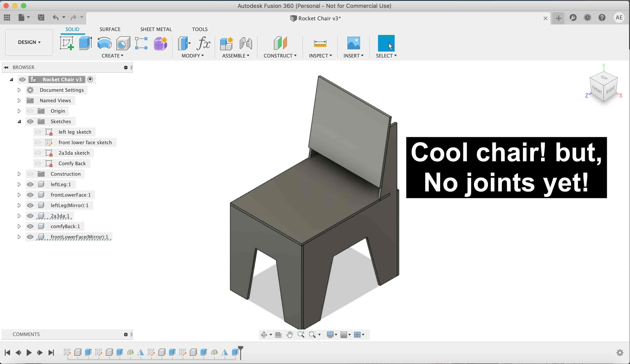Select the Create Sketch tool

click(67, 43)
